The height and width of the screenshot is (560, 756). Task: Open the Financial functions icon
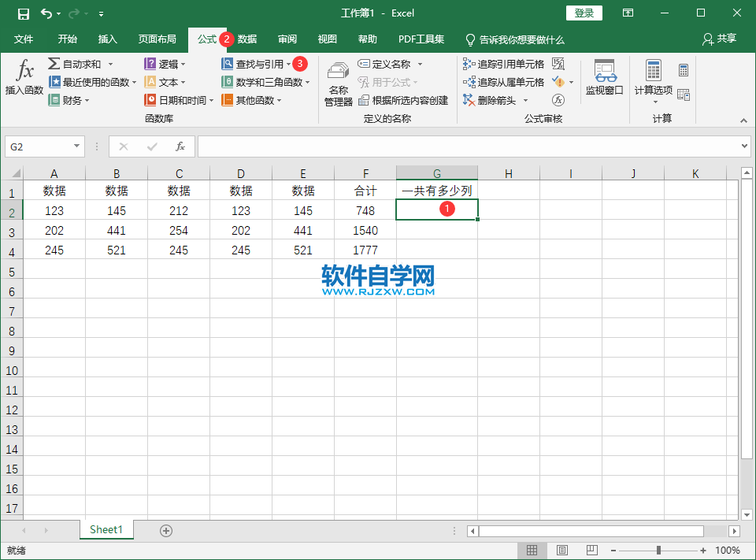(54, 100)
